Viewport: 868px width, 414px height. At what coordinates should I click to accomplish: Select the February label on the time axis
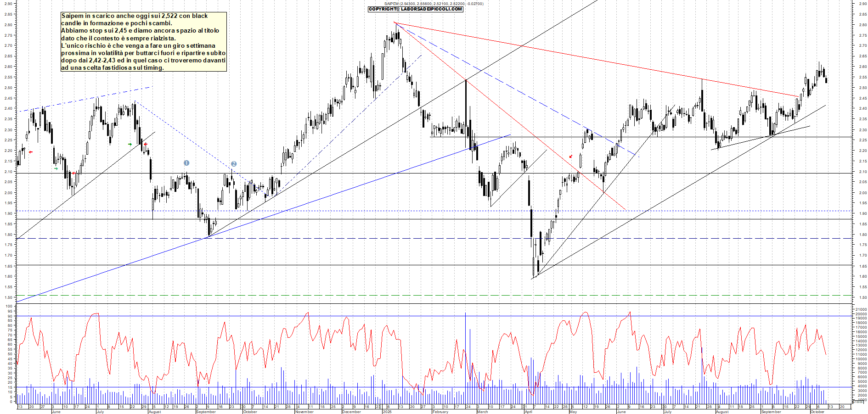point(440,412)
